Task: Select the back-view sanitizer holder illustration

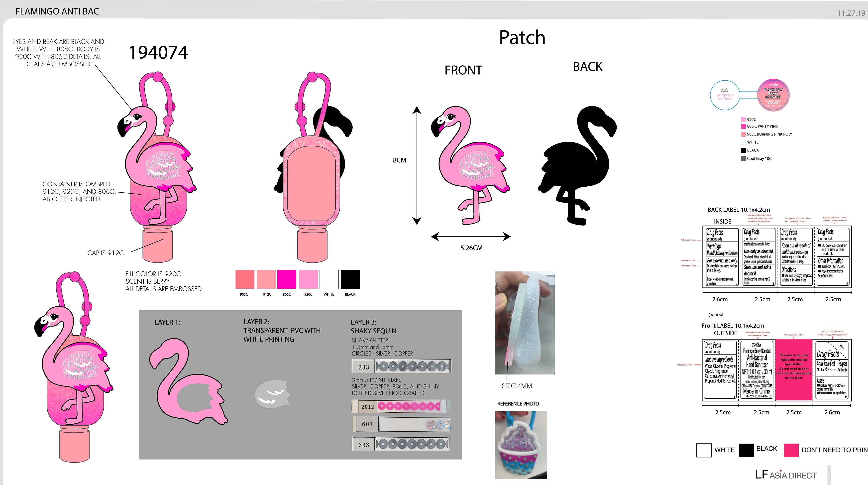Action: (x=313, y=167)
